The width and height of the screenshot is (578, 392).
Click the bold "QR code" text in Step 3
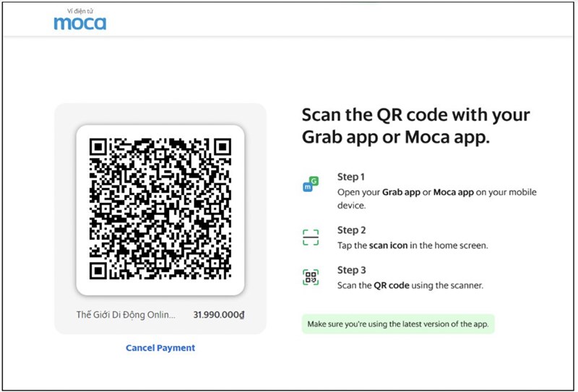pyautogui.click(x=392, y=285)
